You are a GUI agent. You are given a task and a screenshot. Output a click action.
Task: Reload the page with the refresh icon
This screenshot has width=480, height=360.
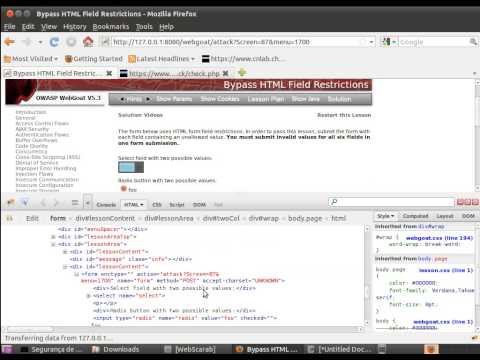(x=54, y=42)
